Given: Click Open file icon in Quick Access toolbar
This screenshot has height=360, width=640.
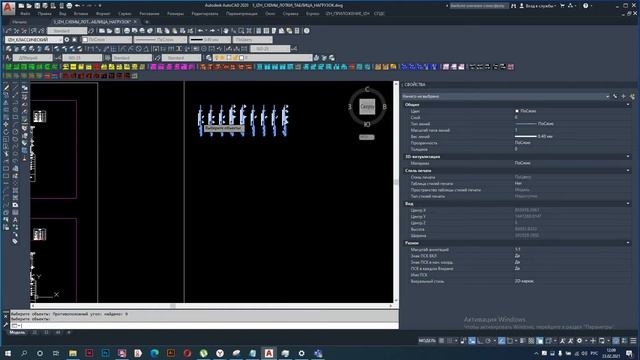Looking at the screenshot, I should point(29,6).
